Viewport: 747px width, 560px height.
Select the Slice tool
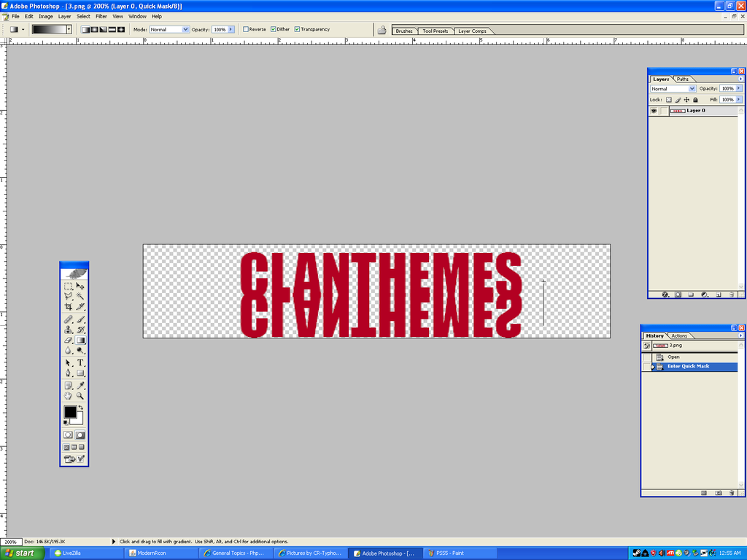click(80, 307)
